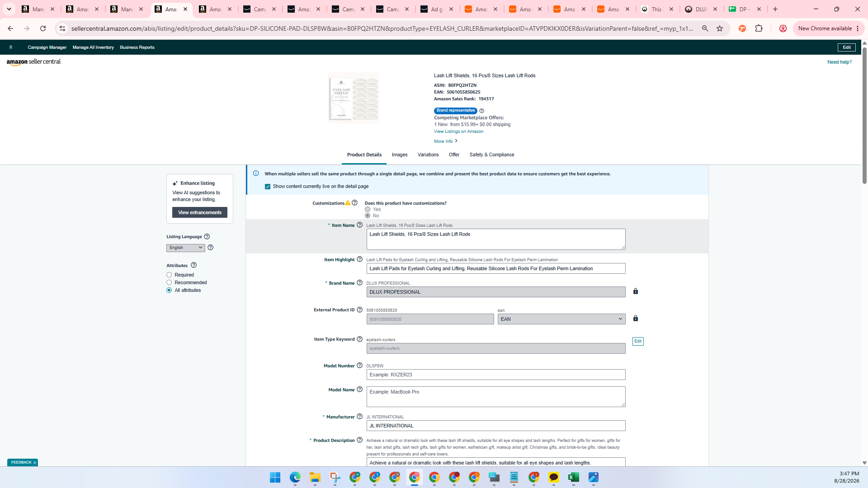The width and height of the screenshot is (868, 488).
Task: Open the Listing Language English dropdown
Action: [186, 248]
